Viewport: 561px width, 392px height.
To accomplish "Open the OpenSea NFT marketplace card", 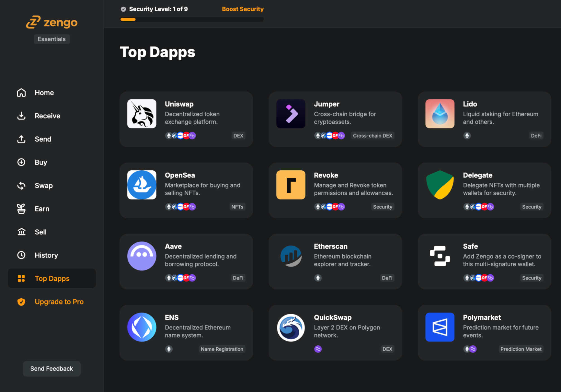I will [x=186, y=190].
